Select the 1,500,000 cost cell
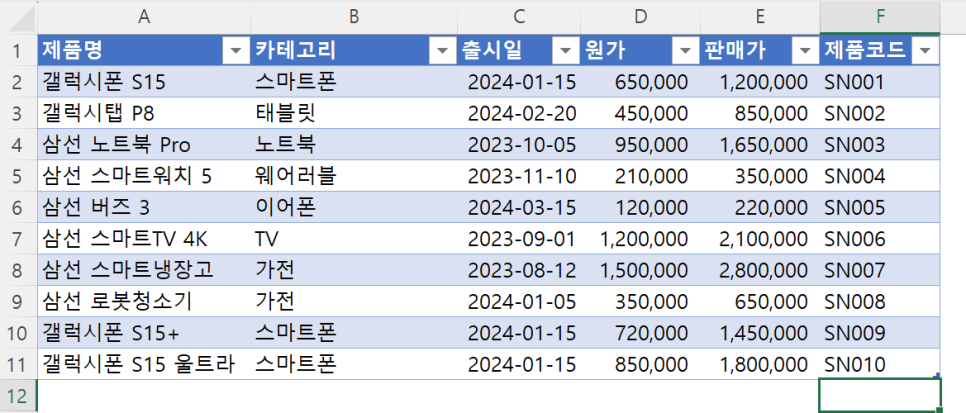This screenshot has width=966, height=413. click(641, 271)
